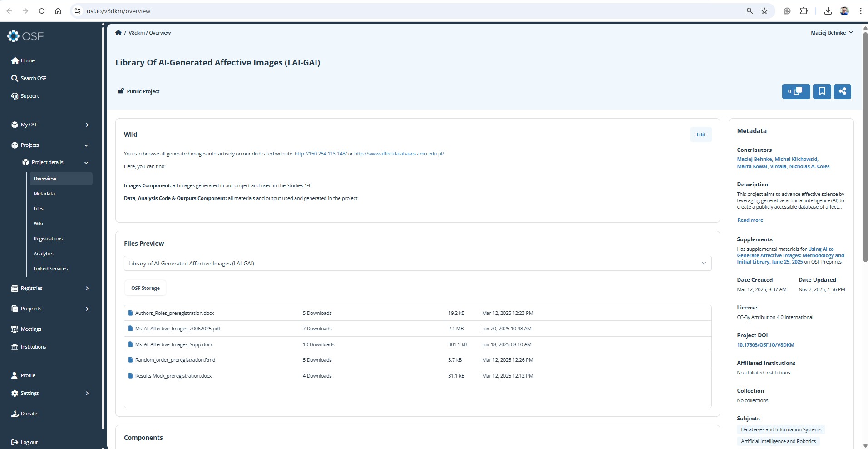Open the Maciej Behnke user menu

pyautogui.click(x=832, y=33)
